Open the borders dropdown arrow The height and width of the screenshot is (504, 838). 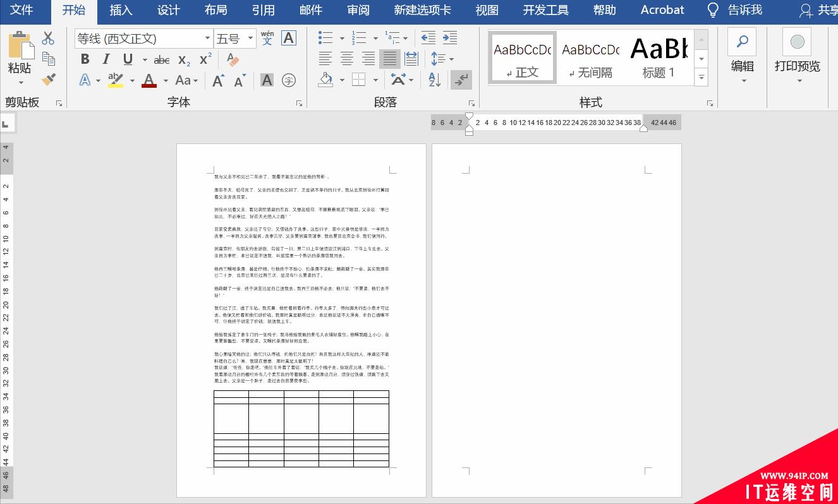click(x=375, y=80)
